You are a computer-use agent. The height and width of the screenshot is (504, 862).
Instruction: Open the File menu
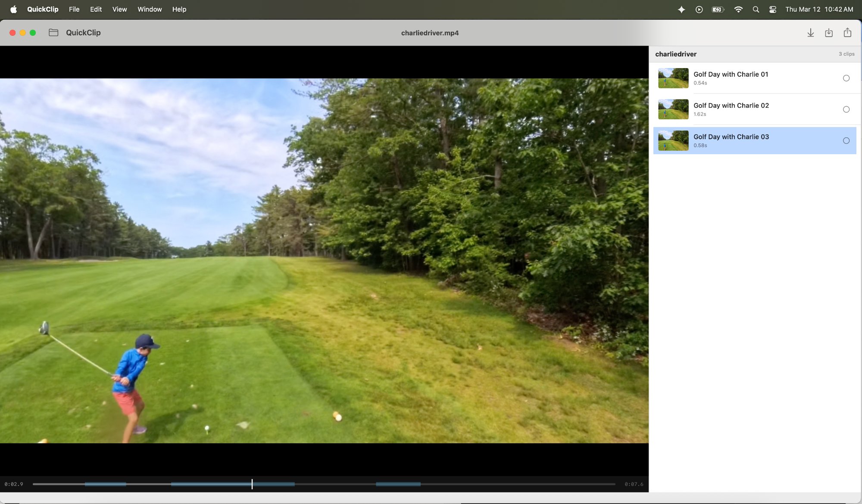pos(74,9)
